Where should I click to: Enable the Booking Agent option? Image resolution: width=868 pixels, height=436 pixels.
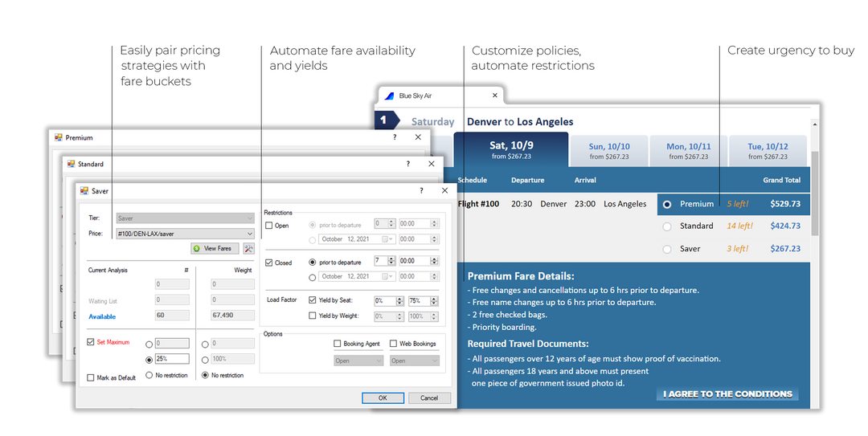coord(337,344)
